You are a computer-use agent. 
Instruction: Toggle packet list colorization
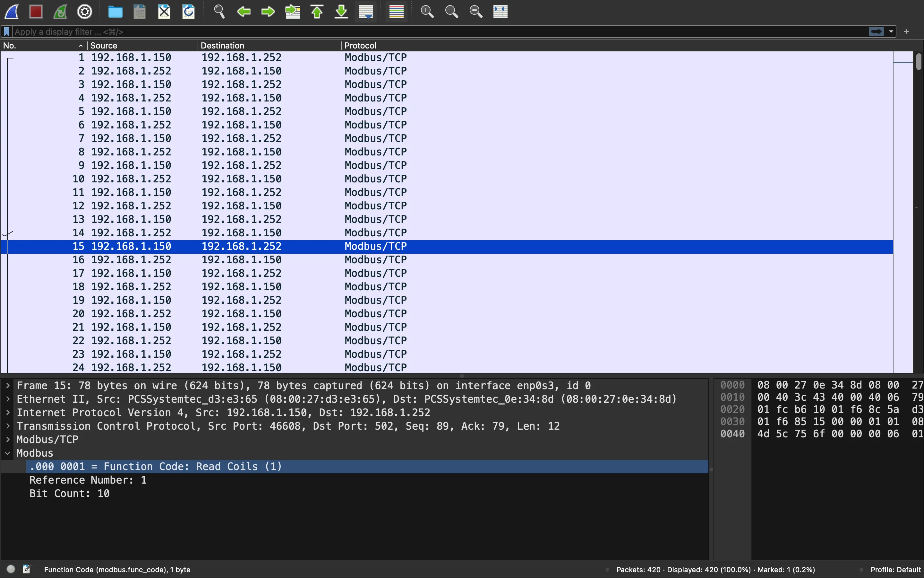396,12
